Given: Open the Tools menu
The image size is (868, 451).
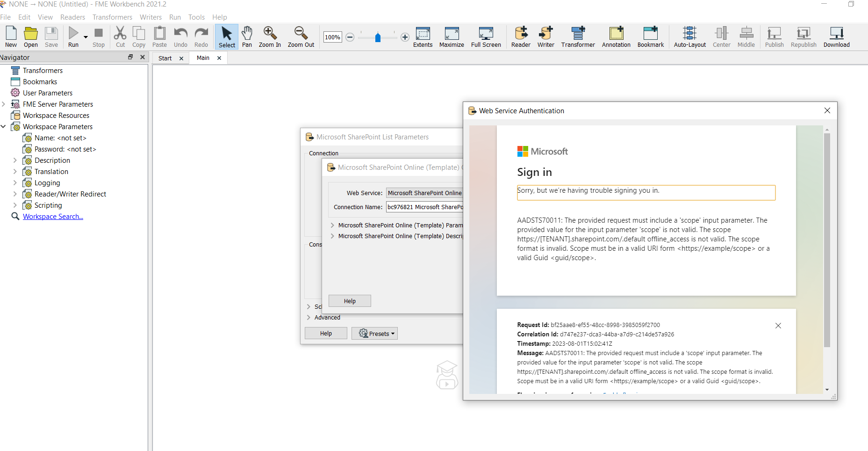Looking at the screenshot, I should point(197,17).
